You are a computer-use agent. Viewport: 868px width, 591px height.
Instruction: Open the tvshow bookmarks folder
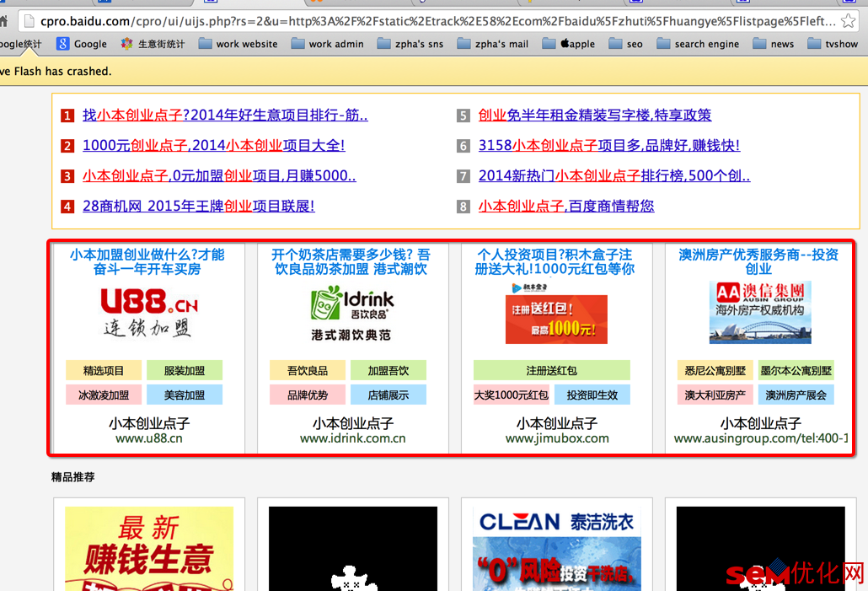point(833,44)
